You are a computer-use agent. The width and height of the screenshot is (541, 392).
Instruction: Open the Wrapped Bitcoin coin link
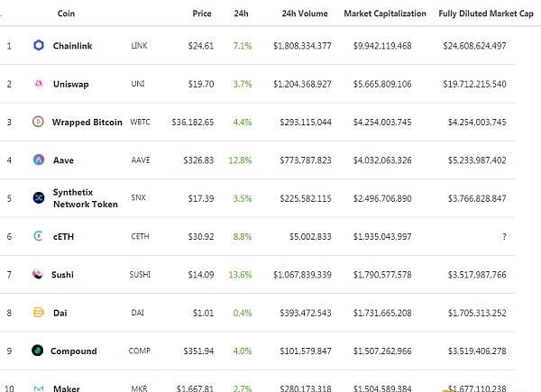tap(87, 122)
